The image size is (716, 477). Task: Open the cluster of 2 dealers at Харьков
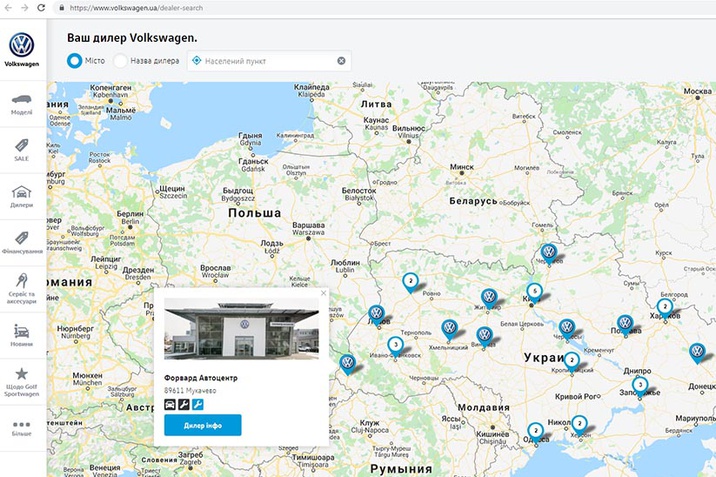tap(665, 308)
